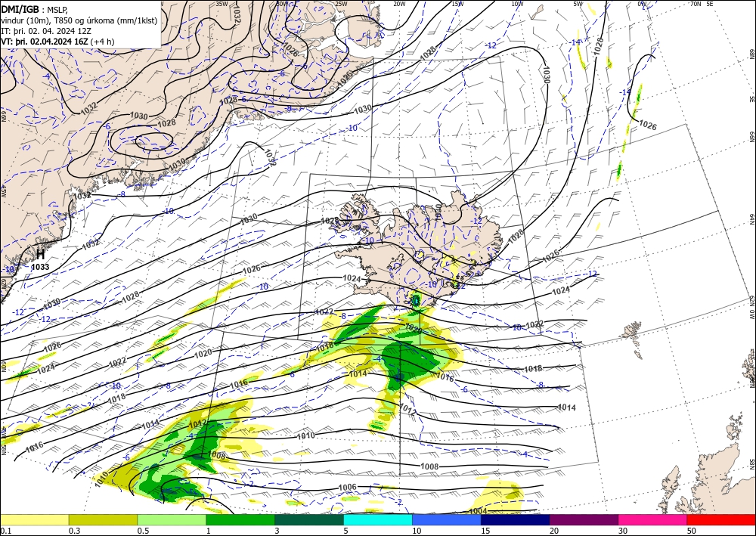
Task: Pick the cyan 5–10 legend swatch
Action: [378, 519]
